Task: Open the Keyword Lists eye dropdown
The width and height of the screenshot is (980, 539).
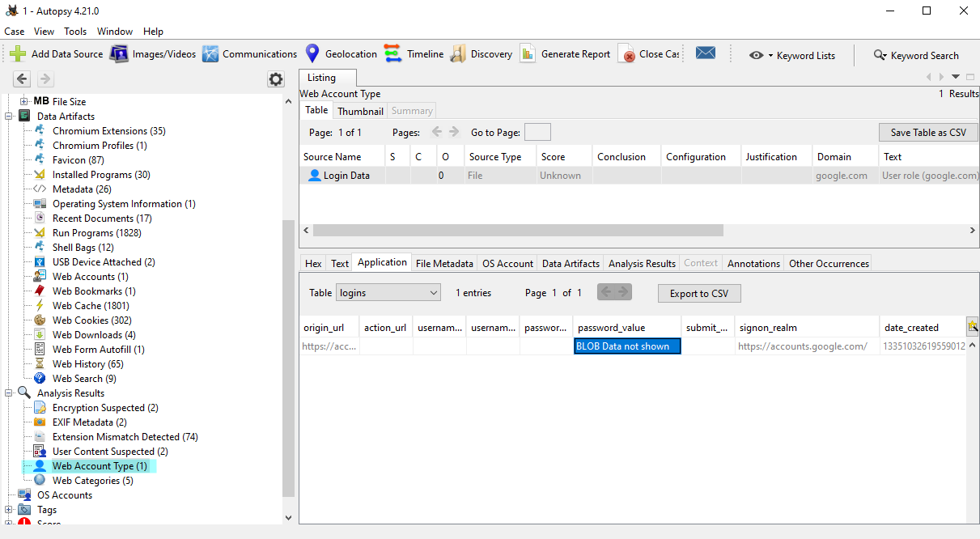Action: point(760,55)
